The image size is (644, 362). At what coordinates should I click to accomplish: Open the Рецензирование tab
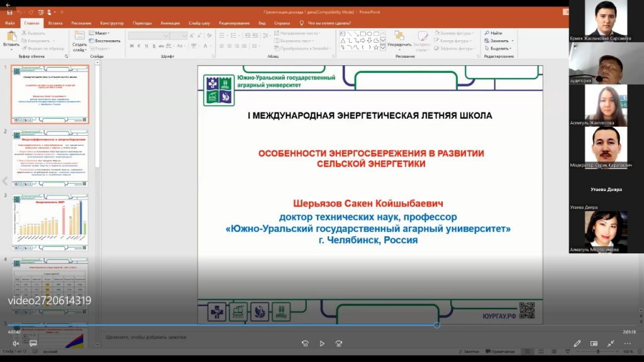click(x=234, y=23)
